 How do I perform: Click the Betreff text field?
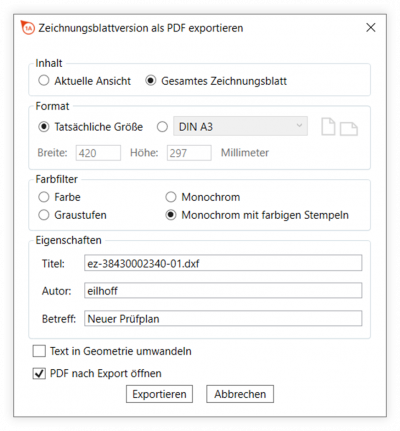point(223,319)
